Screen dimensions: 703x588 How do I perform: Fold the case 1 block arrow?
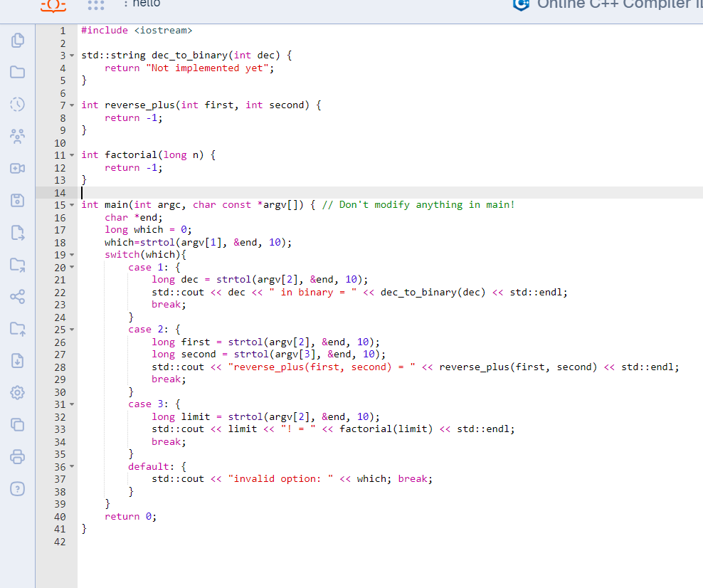click(x=72, y=268)
